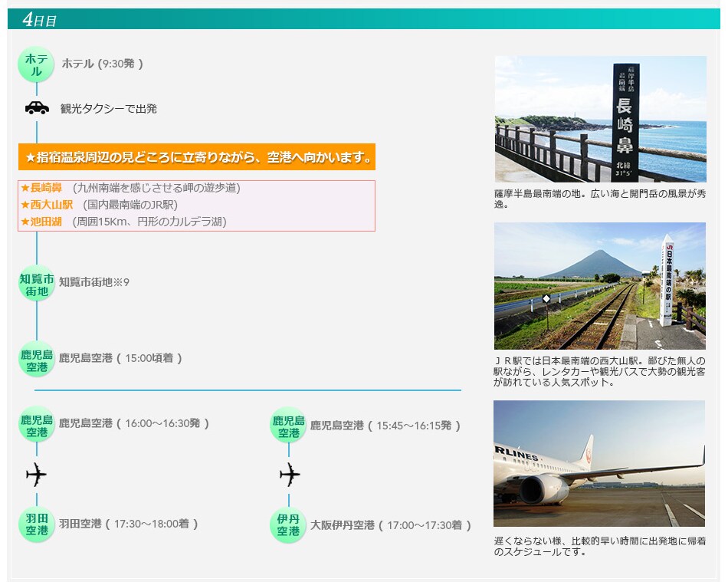This screenshot has height=582, width=728.
Task: Click the ★長崎鼻 spot name
Action: pyautogui.click(x=41, y=188)
